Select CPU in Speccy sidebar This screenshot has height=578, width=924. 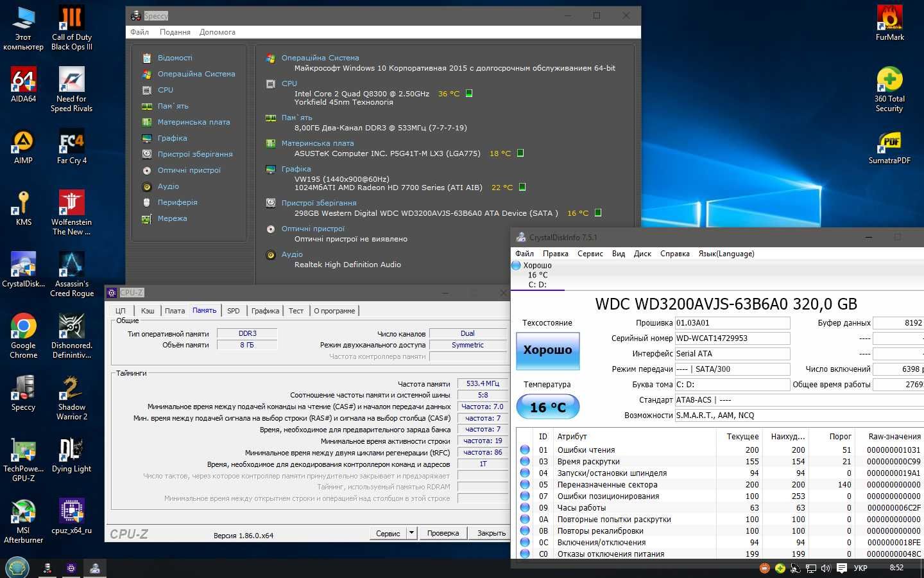tap(166, 90)
